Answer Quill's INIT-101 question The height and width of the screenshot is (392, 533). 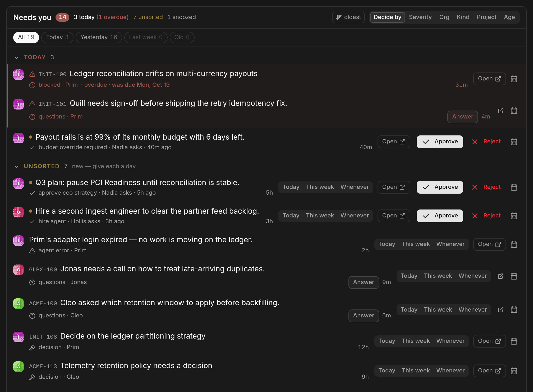click(462, 117)
